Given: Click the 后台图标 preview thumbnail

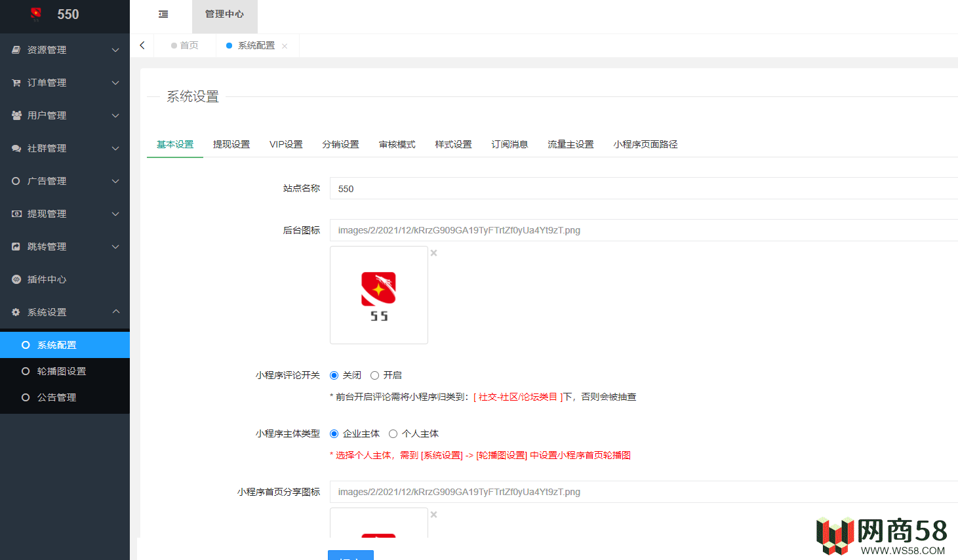Looking at the screenshot, I should tap(379, 295).
